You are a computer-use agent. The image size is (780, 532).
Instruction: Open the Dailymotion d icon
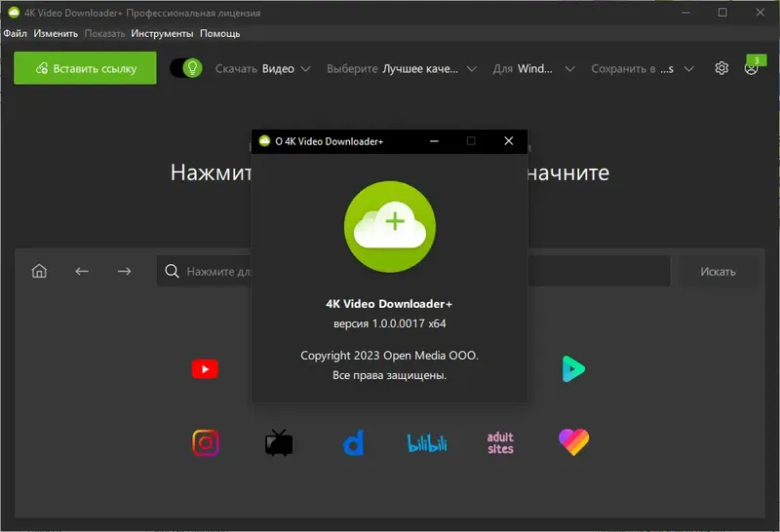353,442
